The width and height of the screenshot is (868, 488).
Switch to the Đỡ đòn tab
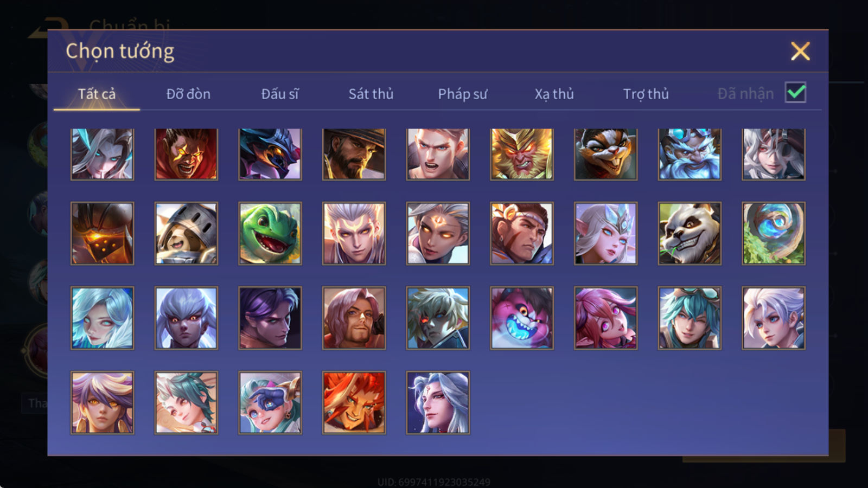188,94
